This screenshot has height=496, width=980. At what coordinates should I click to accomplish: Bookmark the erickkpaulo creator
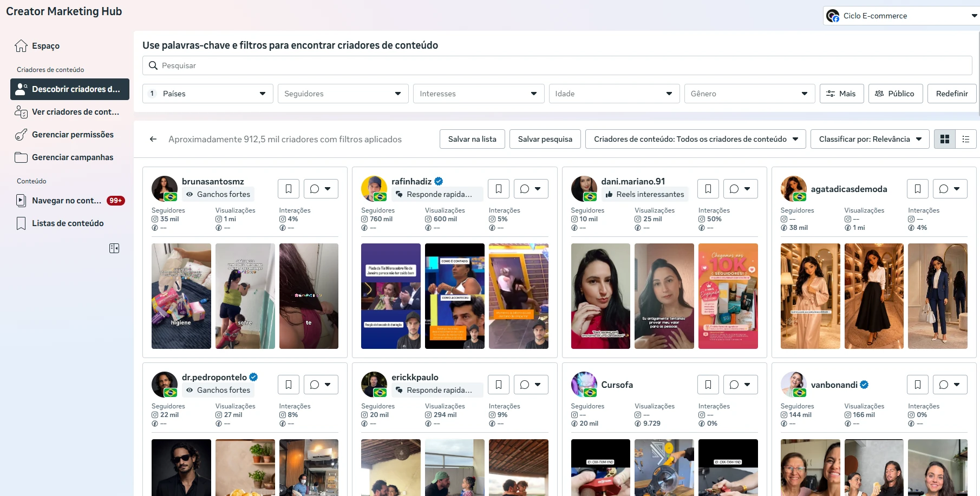pyautogui.click(x=499, y=385)
